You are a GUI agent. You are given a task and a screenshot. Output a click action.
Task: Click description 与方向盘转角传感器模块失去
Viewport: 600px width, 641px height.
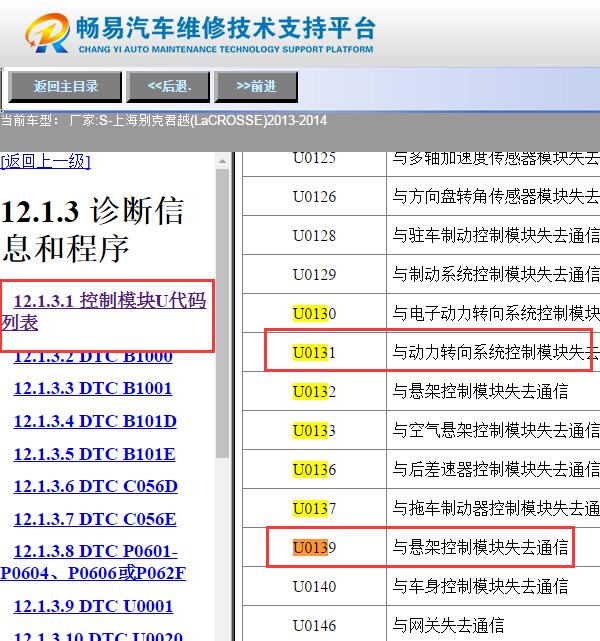click(x=496, y=197)
